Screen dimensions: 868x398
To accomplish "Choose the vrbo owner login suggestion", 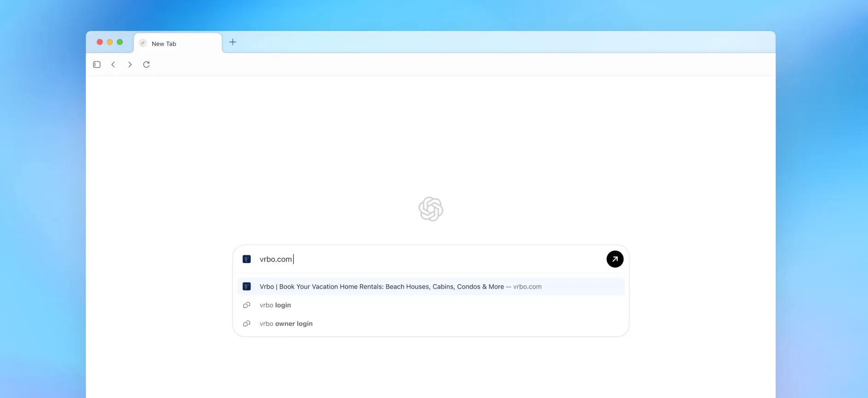I will pos(431,323).
